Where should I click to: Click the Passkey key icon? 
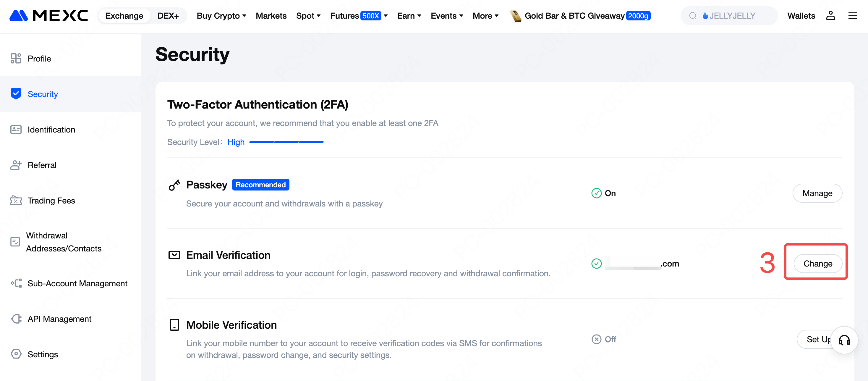(x=174, y=185)
